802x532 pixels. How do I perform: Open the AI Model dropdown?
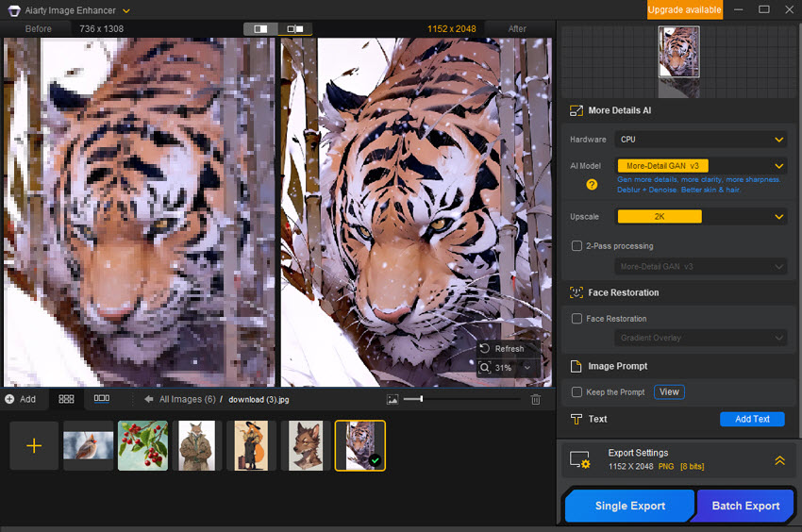[x=701, y=166]
